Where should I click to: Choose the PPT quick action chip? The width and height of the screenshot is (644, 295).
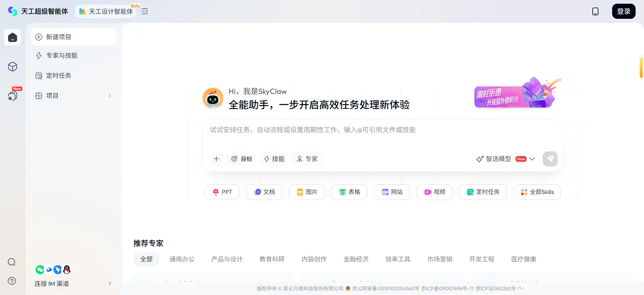222,192
